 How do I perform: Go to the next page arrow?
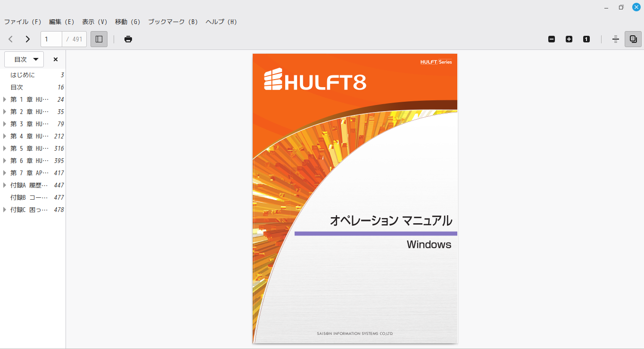coord(28,39)
